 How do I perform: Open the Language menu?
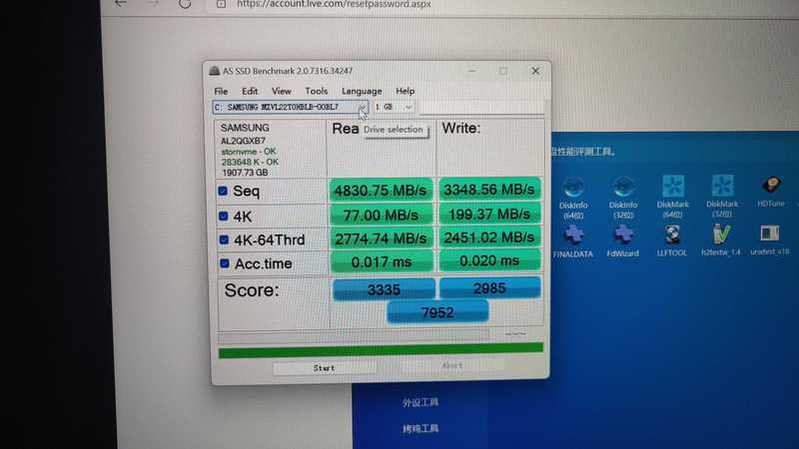pos(361,91)
